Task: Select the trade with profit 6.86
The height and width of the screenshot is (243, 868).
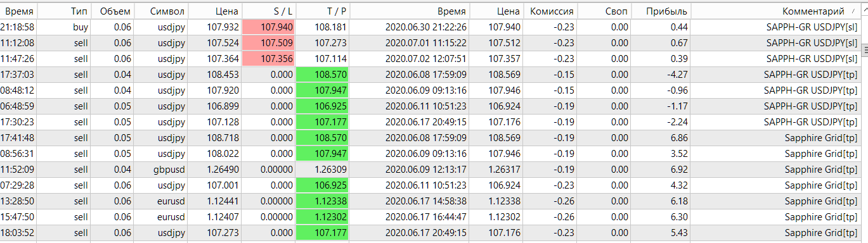Action: (x=434, y=138)
